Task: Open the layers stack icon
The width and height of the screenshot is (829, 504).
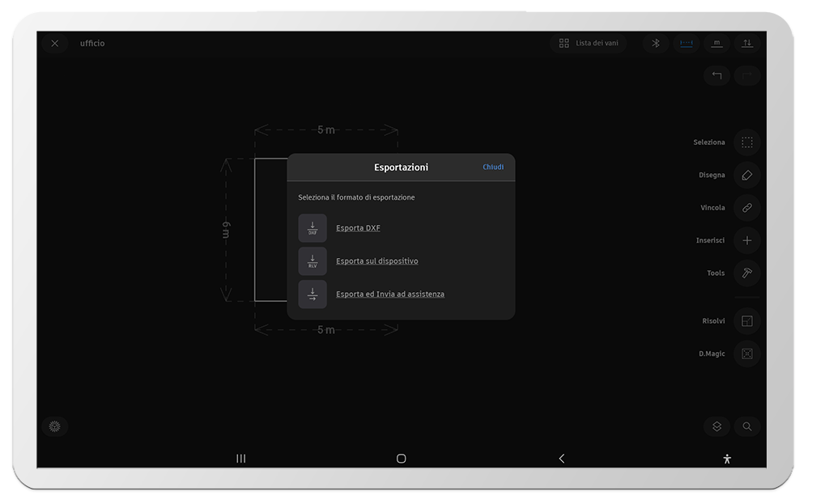Action: pyautogui.click(x=716, y=426)
